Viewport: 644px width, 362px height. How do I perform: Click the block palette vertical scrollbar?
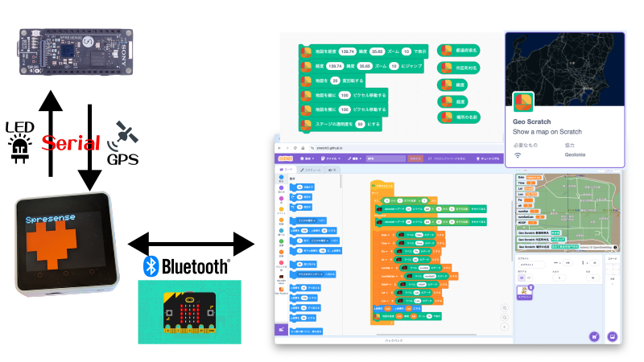tap(341, 181)
